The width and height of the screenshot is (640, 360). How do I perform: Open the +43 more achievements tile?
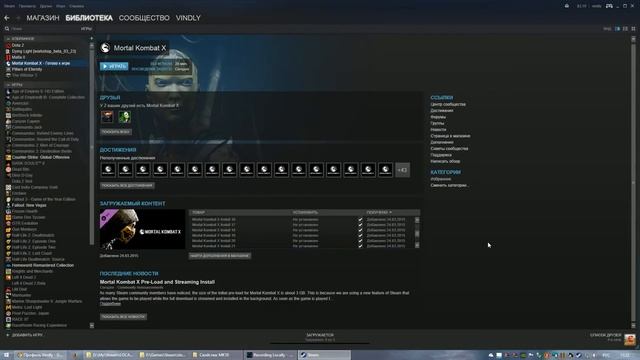point(402,170)
